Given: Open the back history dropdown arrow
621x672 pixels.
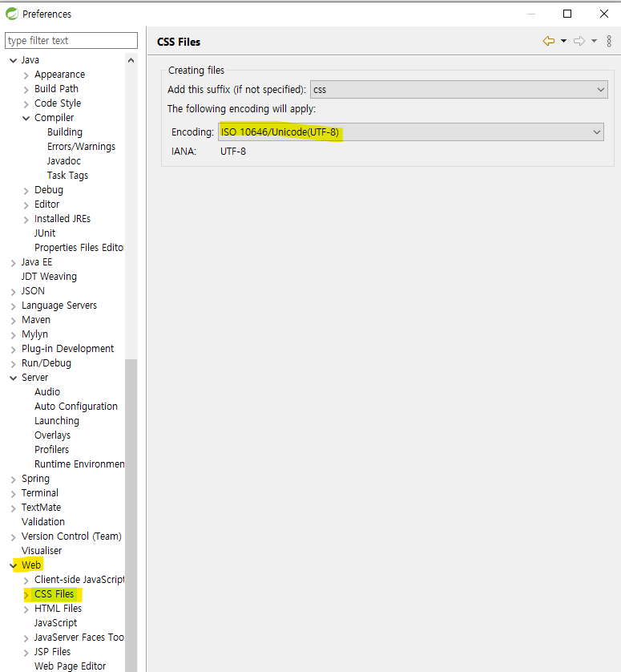Looking at the screenshot, I should [x=563, y=41].
